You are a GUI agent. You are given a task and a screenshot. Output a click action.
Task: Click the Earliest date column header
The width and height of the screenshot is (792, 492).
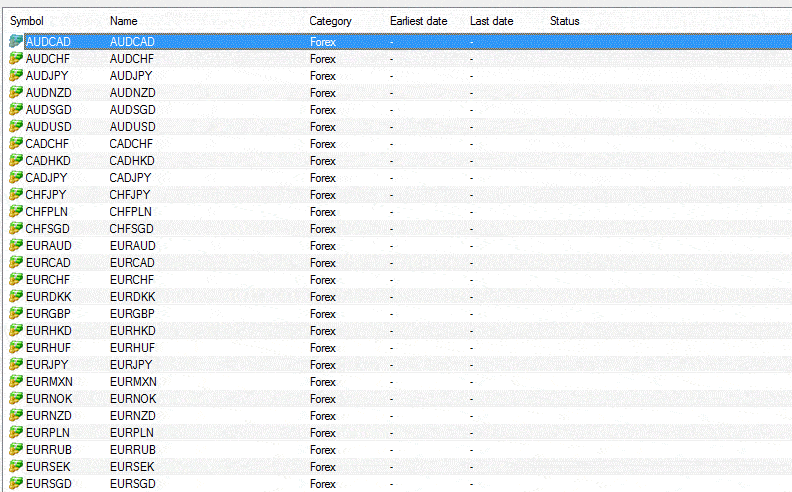[419, 21]
